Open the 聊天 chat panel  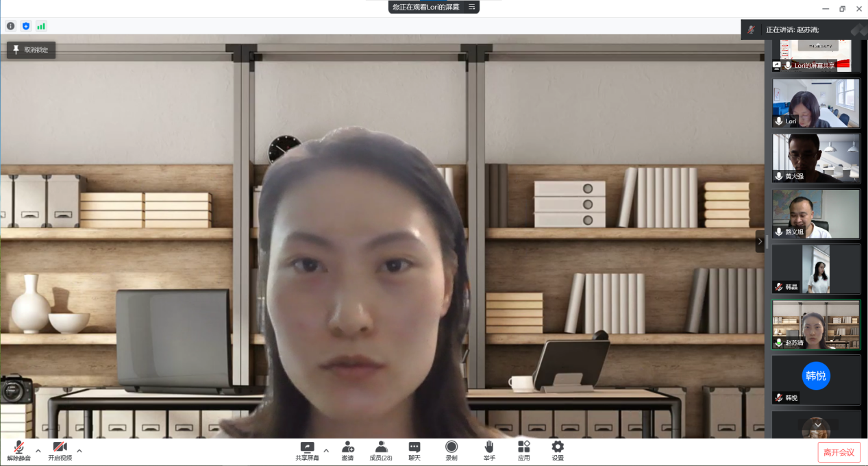point(414,450)
